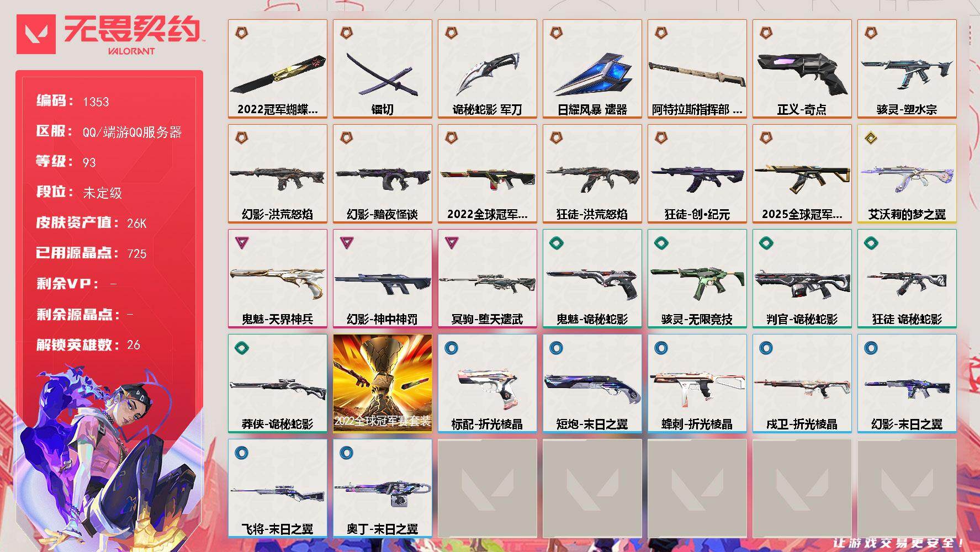Screen dimensions: 980x552
Task: Click the green tier icon on 莽侠-诡秘蛇影
Action: pos(242,348)
